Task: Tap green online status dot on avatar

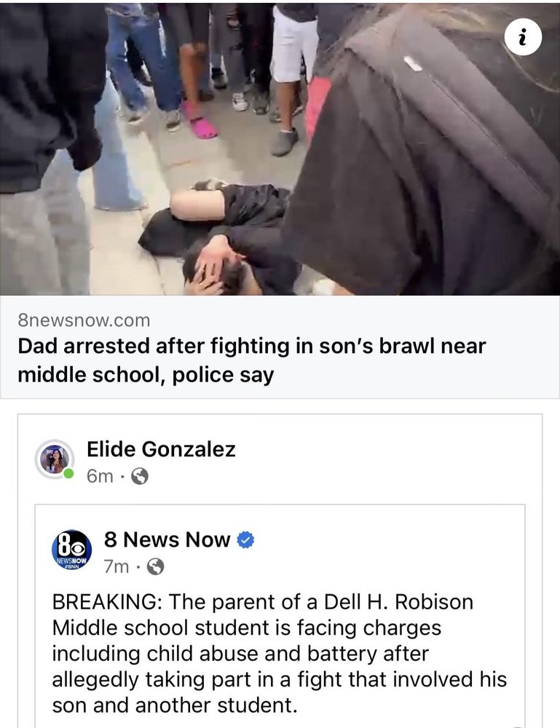Action: pos(68,474)
